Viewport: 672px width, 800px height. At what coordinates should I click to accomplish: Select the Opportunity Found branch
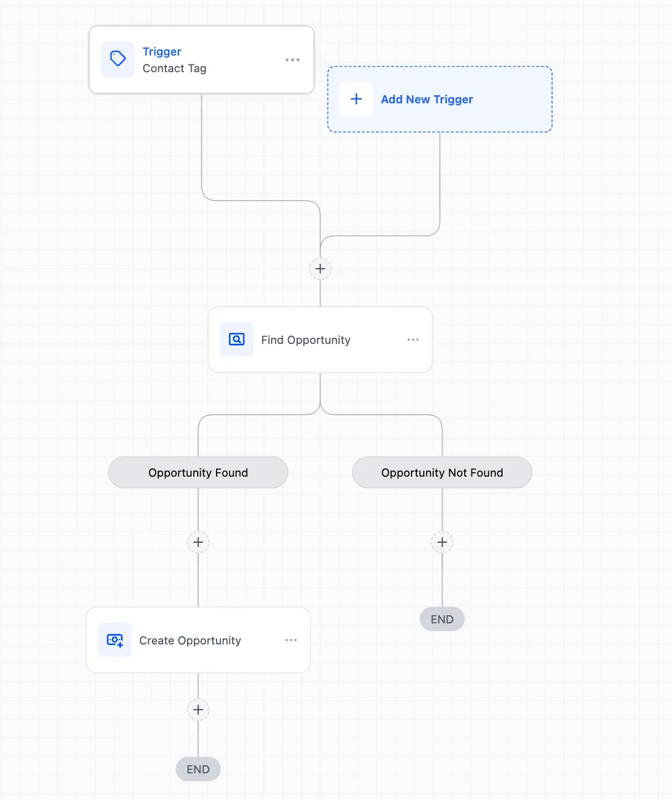coord(198,473)
